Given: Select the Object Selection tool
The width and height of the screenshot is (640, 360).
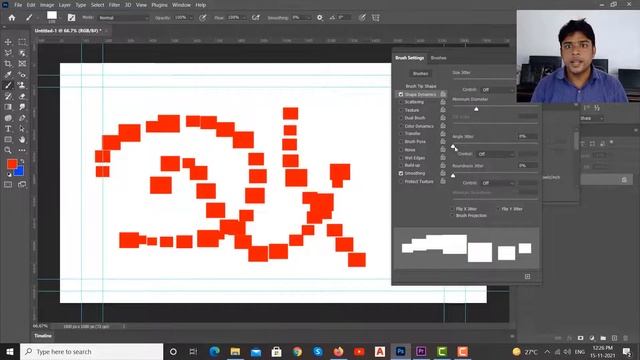Looking at the screenshot, I should point(22,53).
